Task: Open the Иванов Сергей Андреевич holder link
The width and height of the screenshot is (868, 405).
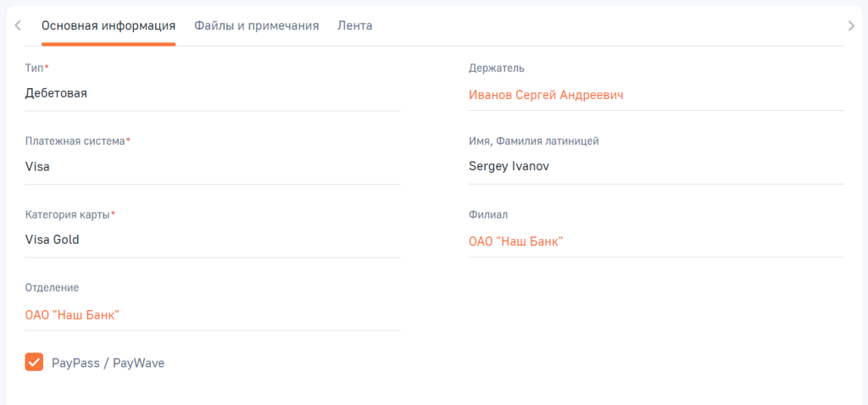Action: 546,95
